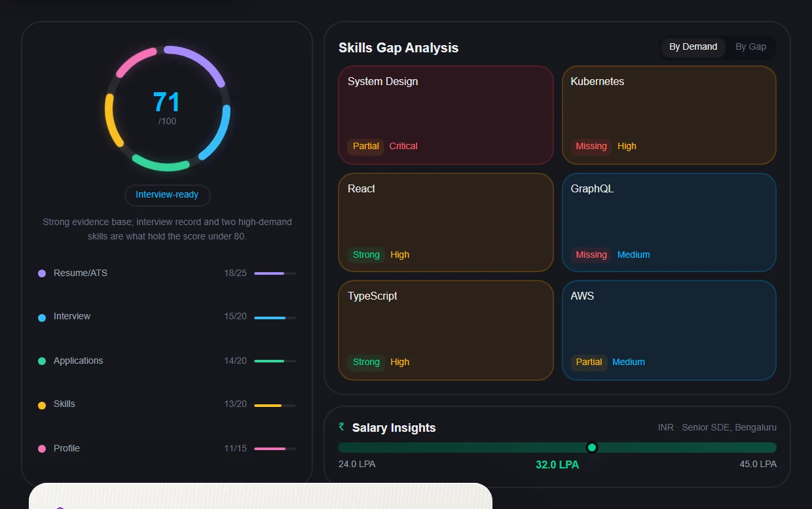Click the Partial tag on System Design
The height and width of the screenshot is (509, 812).
pyautogui.click(x=366, y=146)
